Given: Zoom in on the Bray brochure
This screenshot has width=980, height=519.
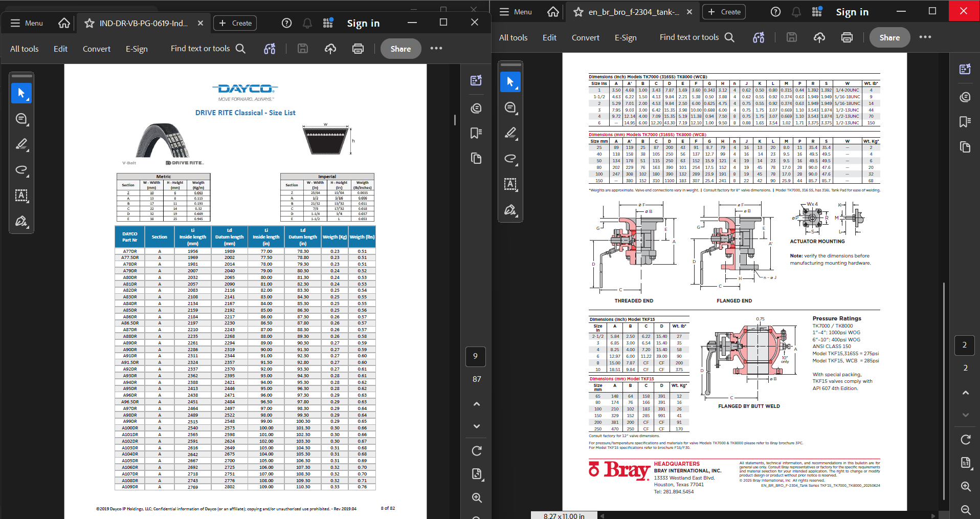Looking at the screenshot, I should click(966, 486).
